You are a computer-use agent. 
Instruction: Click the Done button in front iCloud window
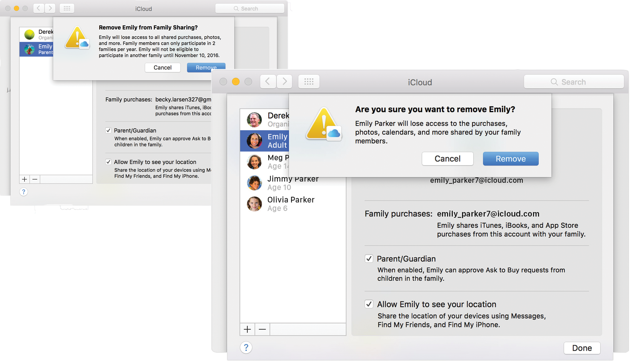click(x=582, y=348)
